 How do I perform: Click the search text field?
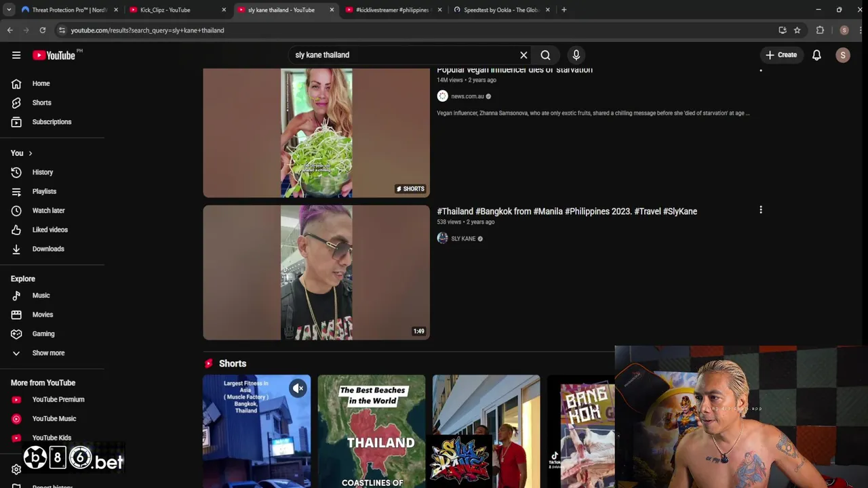[x=403, y=55]
